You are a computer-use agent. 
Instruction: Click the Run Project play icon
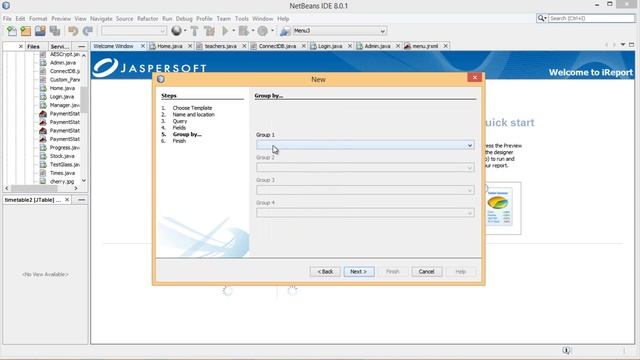225,31
